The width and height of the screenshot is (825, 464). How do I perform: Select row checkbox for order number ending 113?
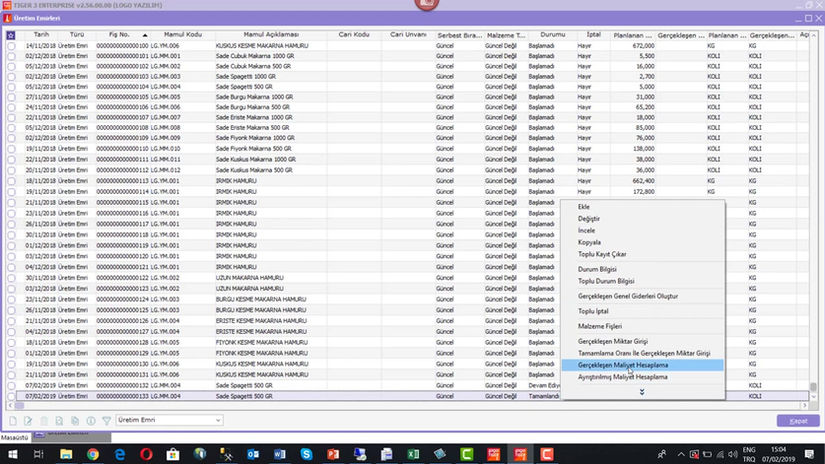tap(11, 181)
